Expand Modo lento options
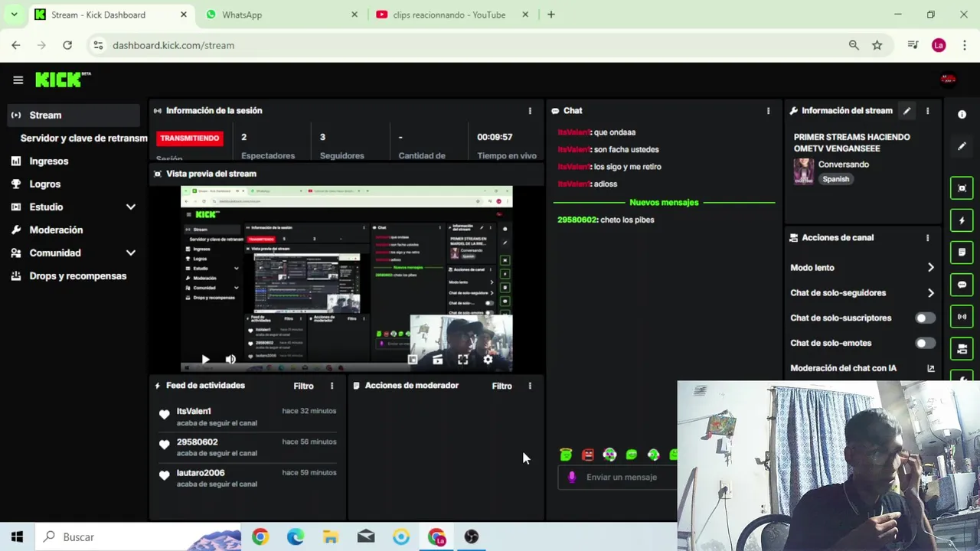Screen dimensions: 980x551 (x=930, y=268)
